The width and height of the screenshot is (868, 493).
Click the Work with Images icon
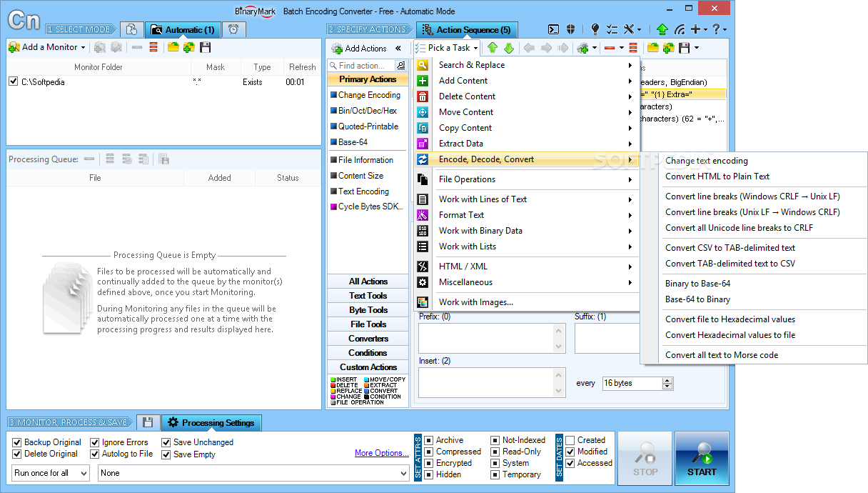(423, 302)
